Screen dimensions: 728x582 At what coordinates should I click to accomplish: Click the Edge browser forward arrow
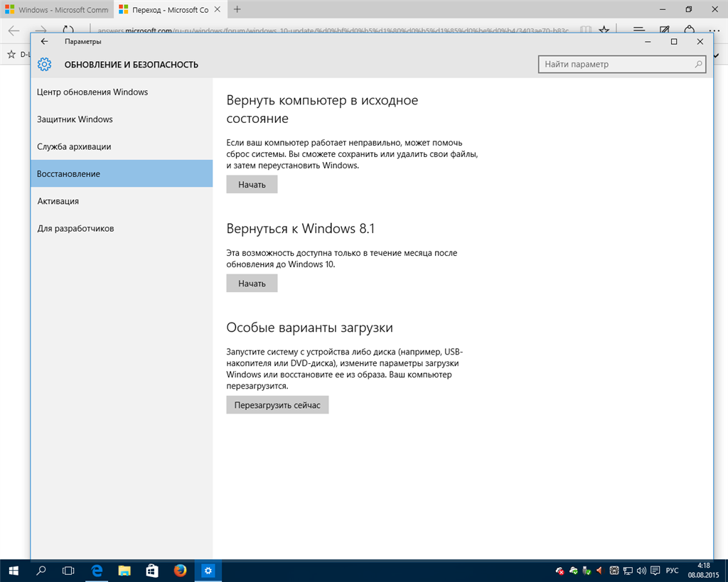pyautogui.click(x=41, y=30)
